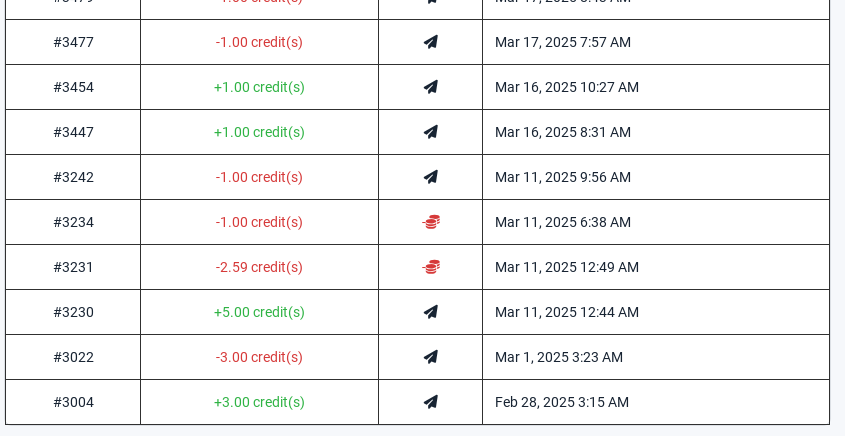
Task: Select the -3.00 credit(s) amount cell
Action: (259, 357)
